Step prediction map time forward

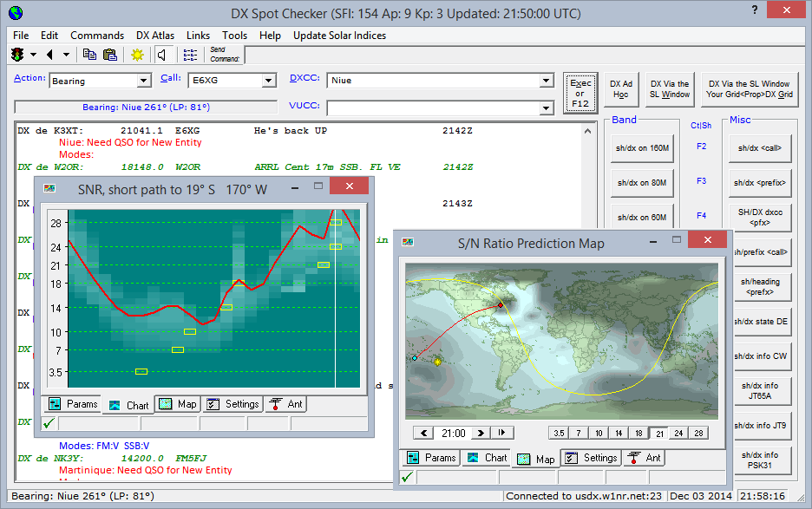[481, 433]
